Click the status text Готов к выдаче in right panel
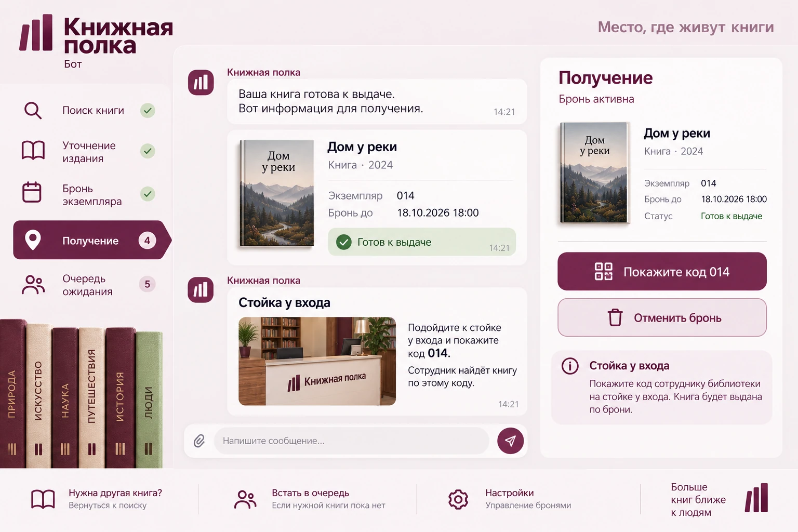 731,216
